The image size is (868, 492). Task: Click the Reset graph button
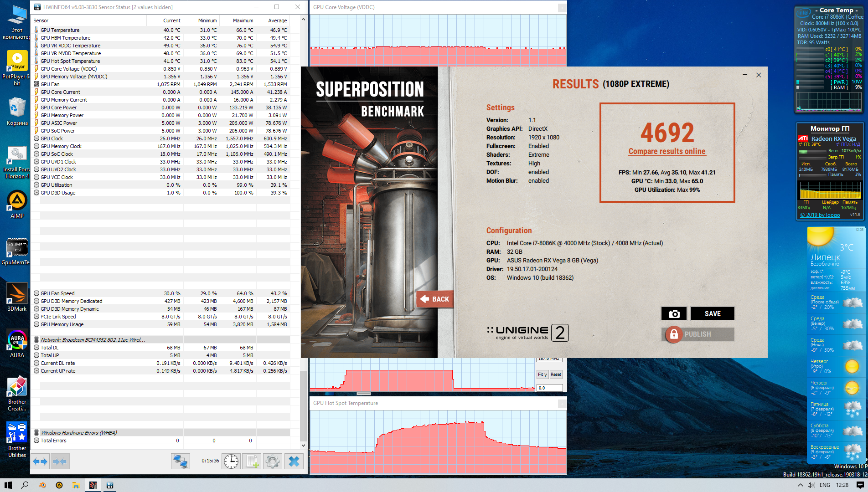[556, 374]
